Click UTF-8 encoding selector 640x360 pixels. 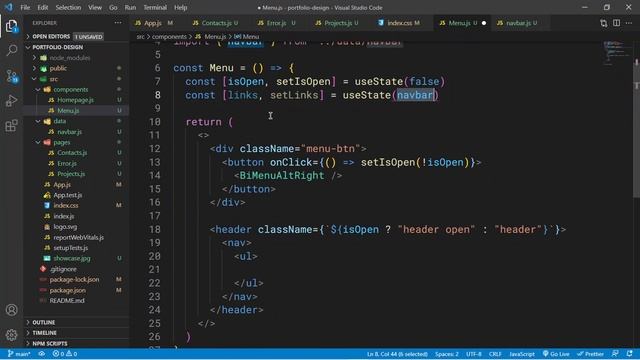click(x=474, y=354)
